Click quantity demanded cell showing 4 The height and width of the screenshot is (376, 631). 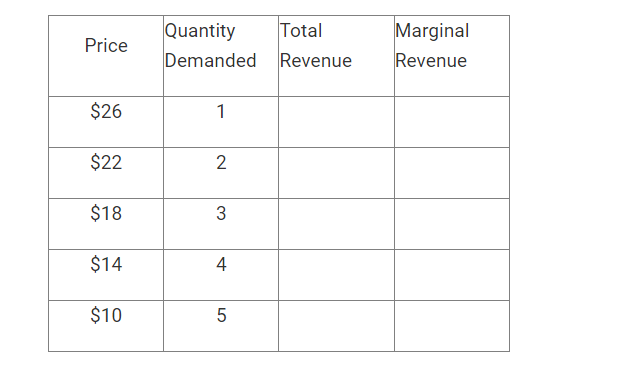[221, 275]
